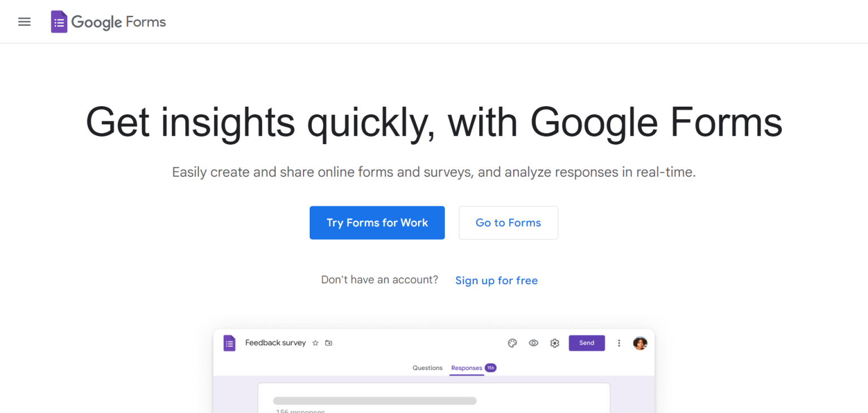Open form Settings gear icon

click(554, 343)
